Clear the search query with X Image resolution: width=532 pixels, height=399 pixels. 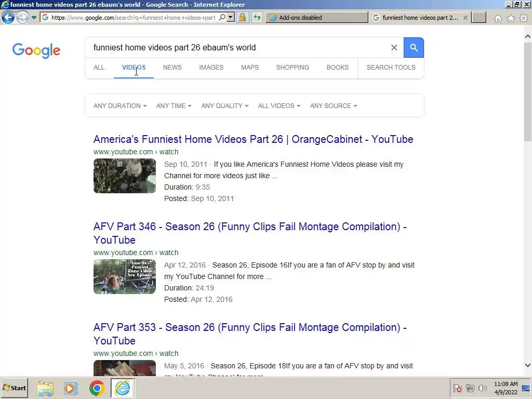click(394, 47)
